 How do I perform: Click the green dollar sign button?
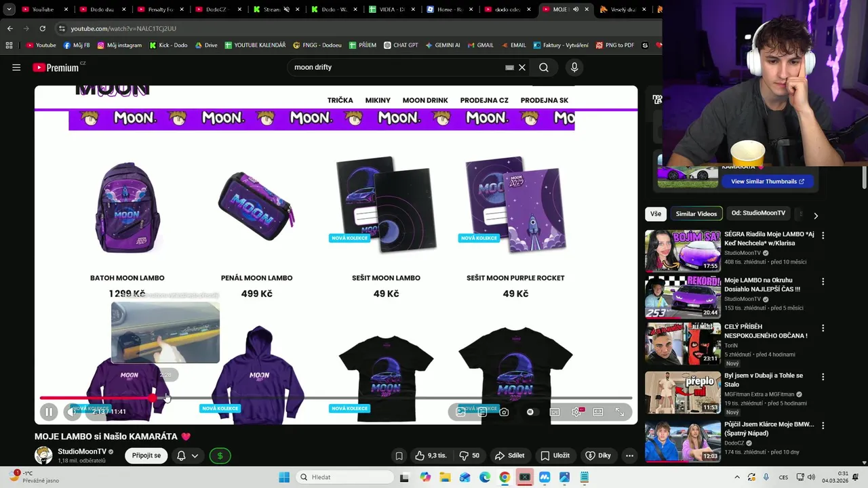pos(220,455)
